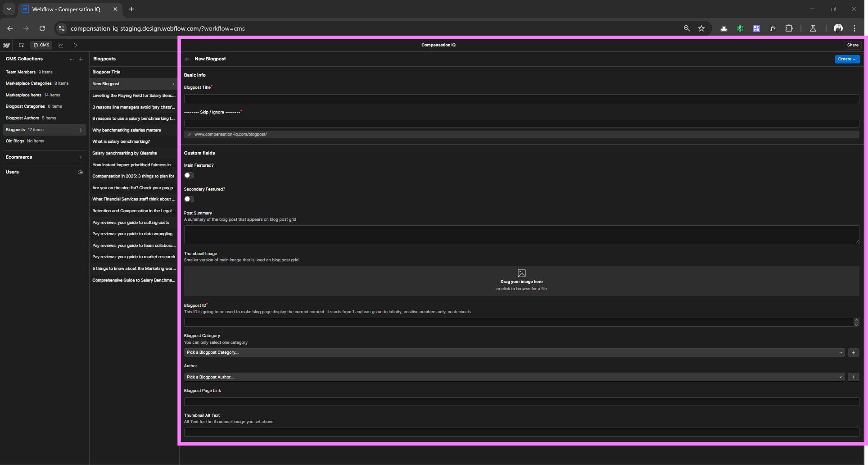Open the Insights analytics chart icon
Viewport: 868px width, 465px height.
click(61, 45)
